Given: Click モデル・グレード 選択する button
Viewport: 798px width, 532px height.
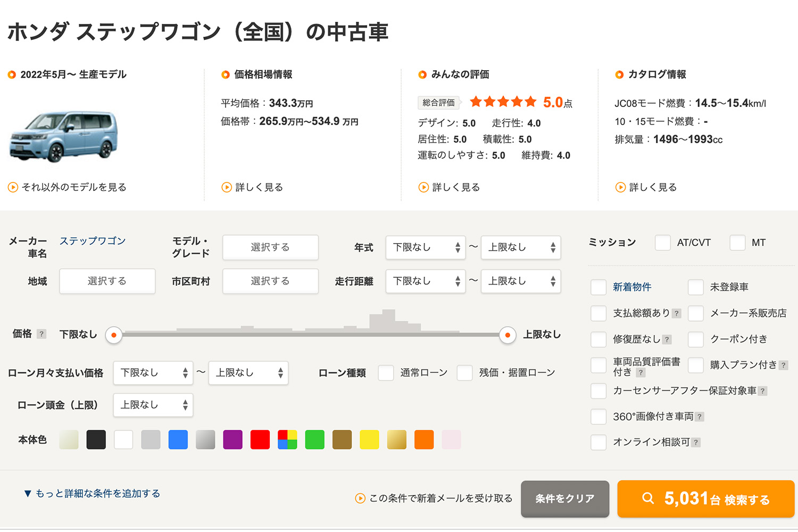Looking at the screenshot, I should pos(270,247).
